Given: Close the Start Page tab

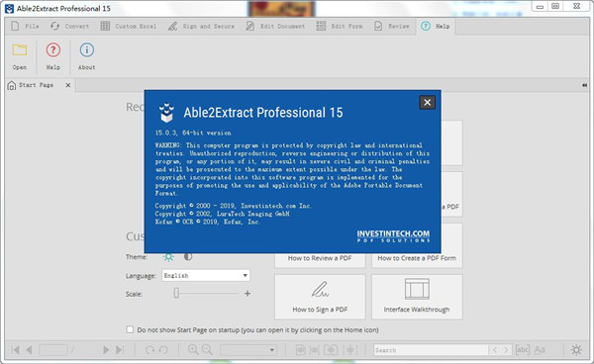Looking at the screenshot, I should click(68, 85).
